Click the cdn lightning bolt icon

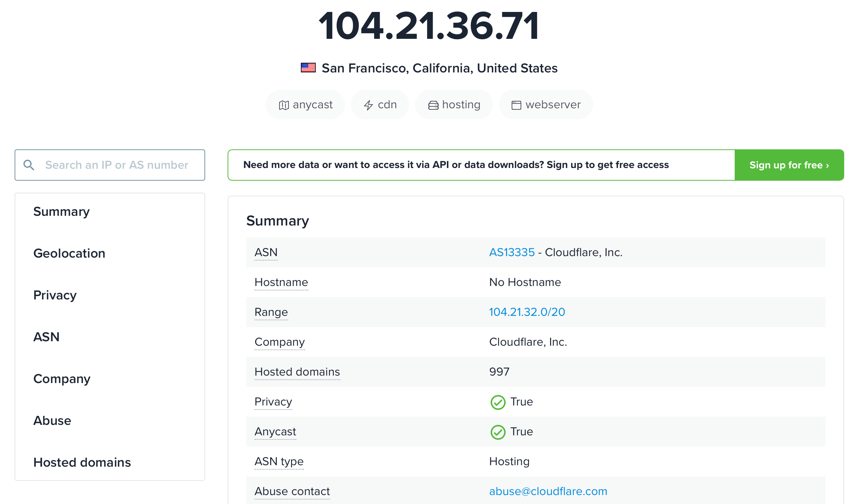[368, 105]
